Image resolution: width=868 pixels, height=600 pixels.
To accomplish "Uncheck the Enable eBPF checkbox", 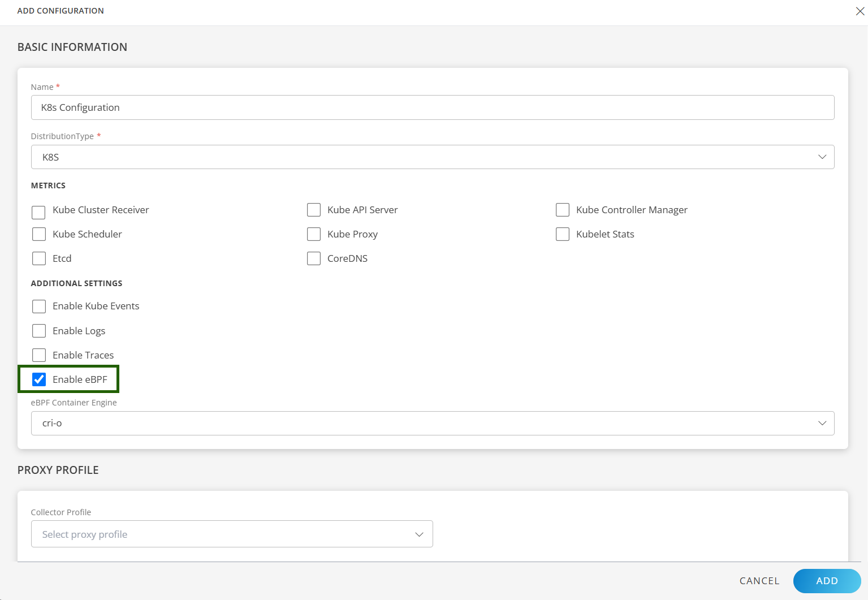I will tap(39, 379).
